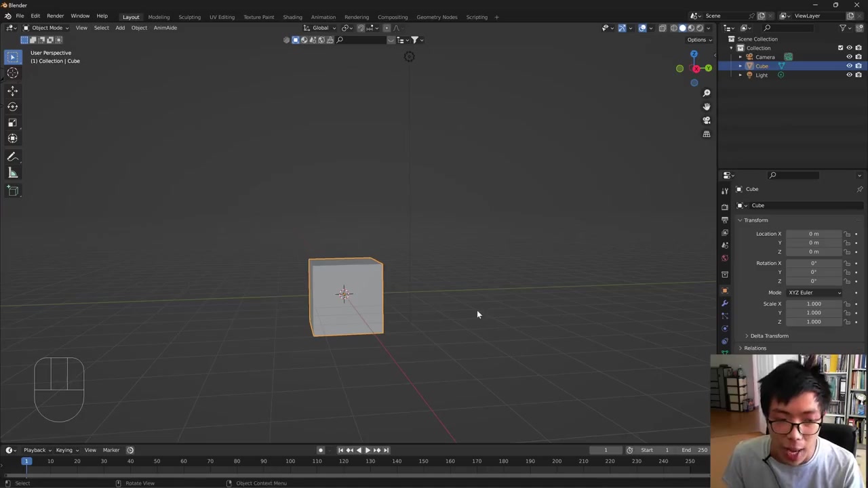
Task: Open the Render menu
Action: coord(55,16)
